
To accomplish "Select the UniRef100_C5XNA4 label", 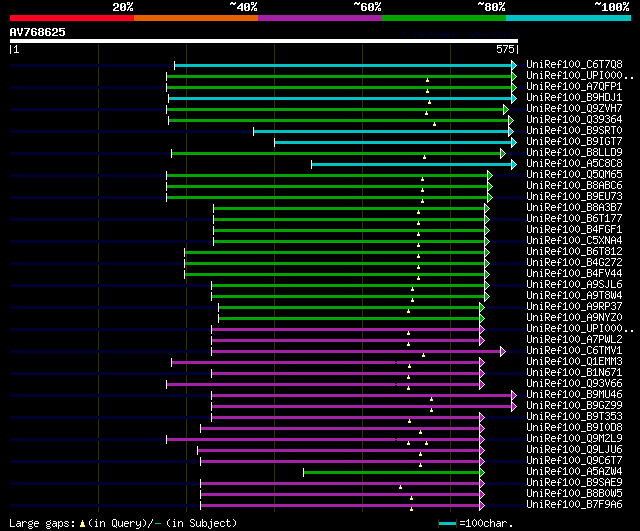I will coord(574,241).
